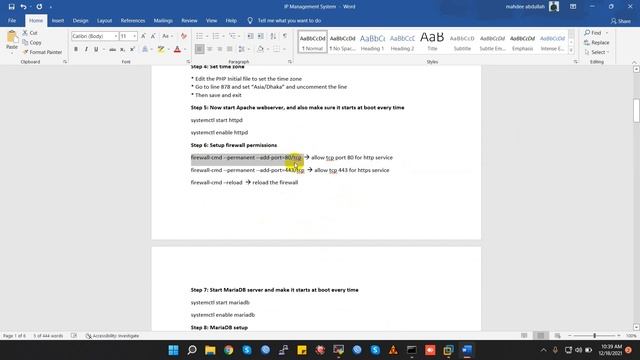Viewport: 640px width, 360px height.
Task: Switch to Read Mode view
Action: (x=524, y=336)
